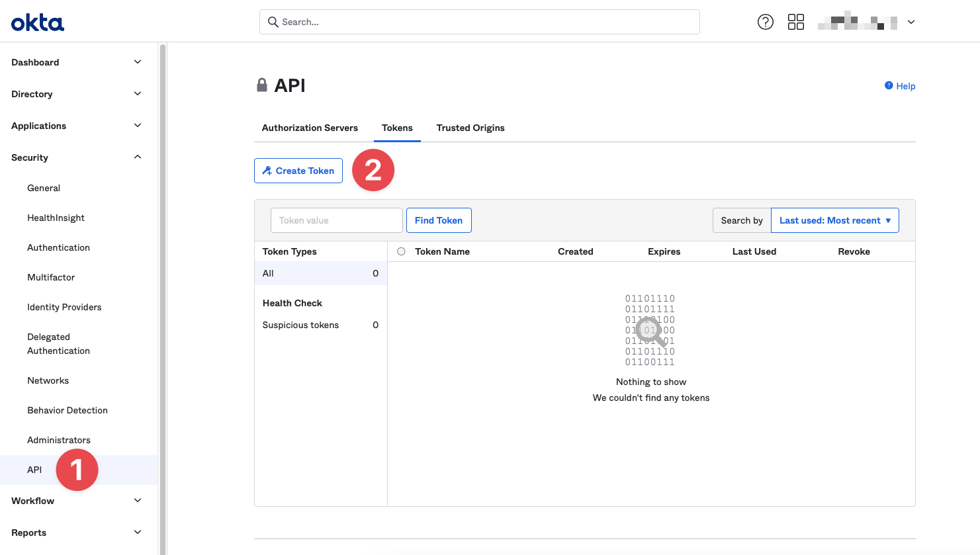Open HealthInsight page

pyautogui.click(x=56, y=218)
